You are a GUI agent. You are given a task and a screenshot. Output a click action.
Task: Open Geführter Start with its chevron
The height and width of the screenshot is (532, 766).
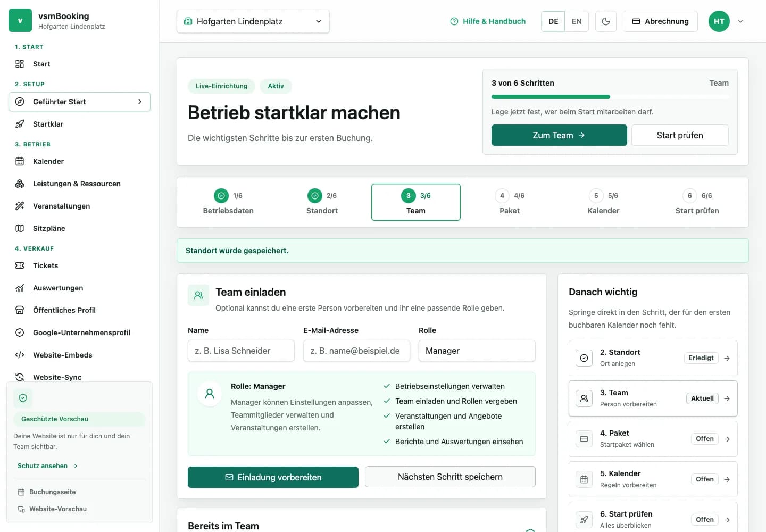(x=140, y=102)
